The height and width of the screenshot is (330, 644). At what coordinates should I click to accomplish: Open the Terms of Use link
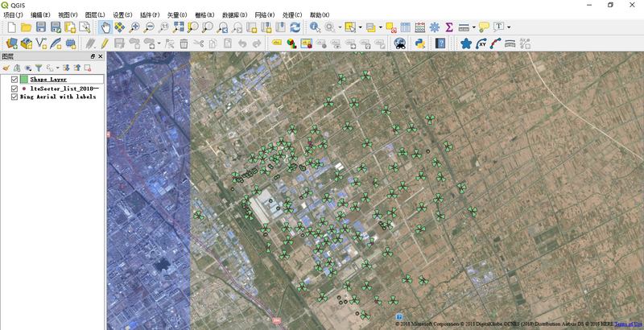click(x=628, y=324)
